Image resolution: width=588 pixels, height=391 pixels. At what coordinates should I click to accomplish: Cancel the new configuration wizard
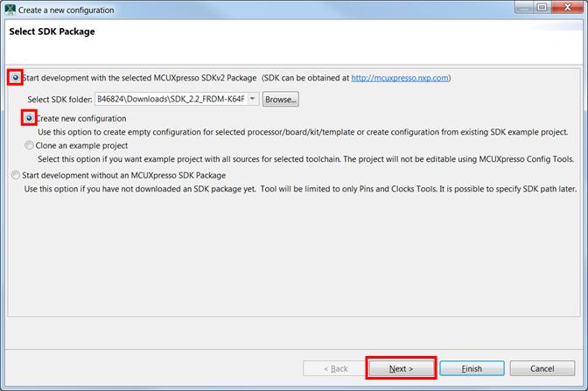coord(542,368)
